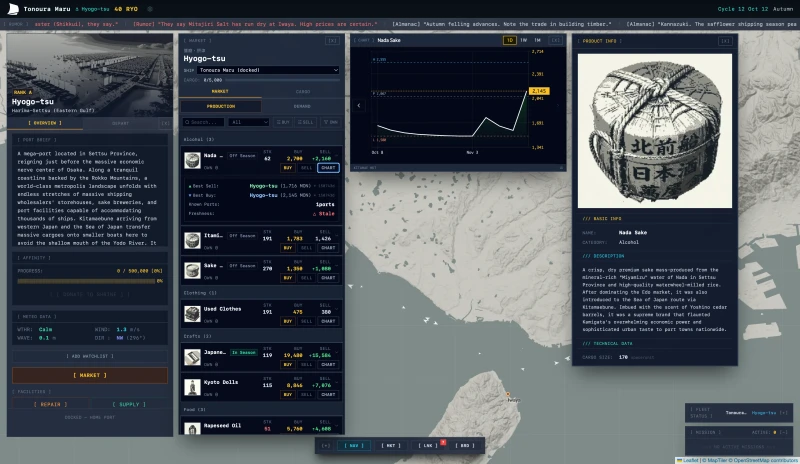Viewport: 800px width, 464px height.
Task: Select the MKT button in bottom toolbar
Action: click(x=391, y=446)
